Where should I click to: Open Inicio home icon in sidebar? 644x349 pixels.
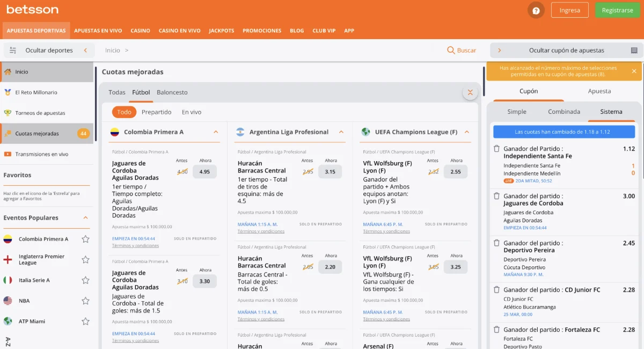coord(8,71)
